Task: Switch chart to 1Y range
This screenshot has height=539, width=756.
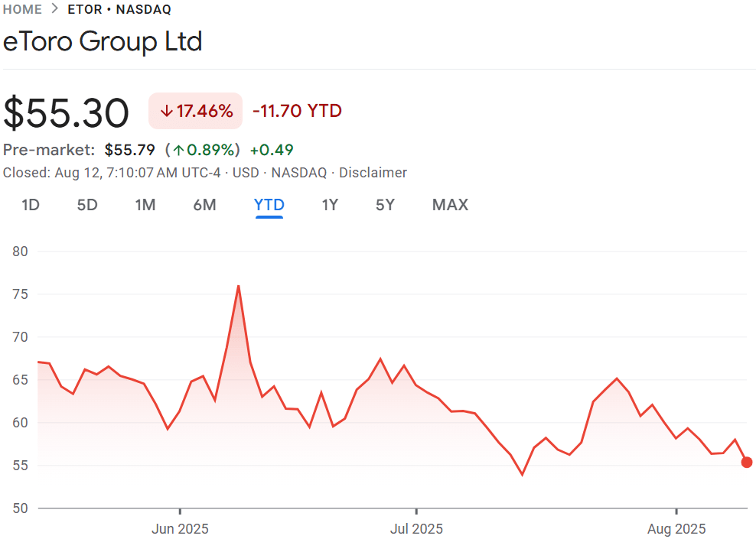Action: click(x=330, y=205)
